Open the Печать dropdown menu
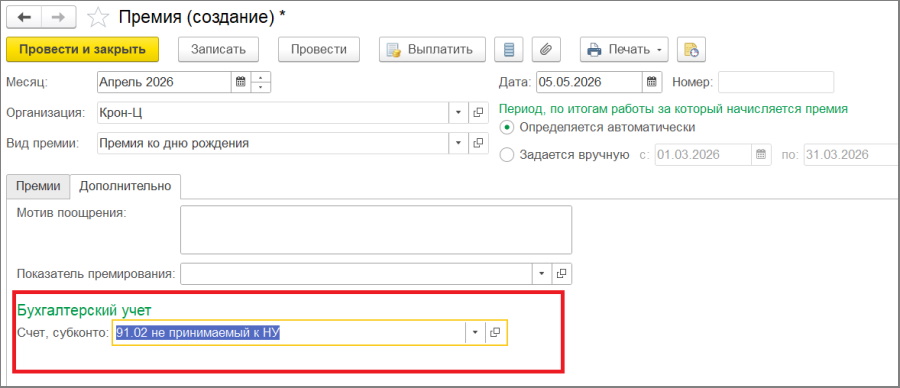The height and width of the screenshot is (388, 900). pos(624,49)
